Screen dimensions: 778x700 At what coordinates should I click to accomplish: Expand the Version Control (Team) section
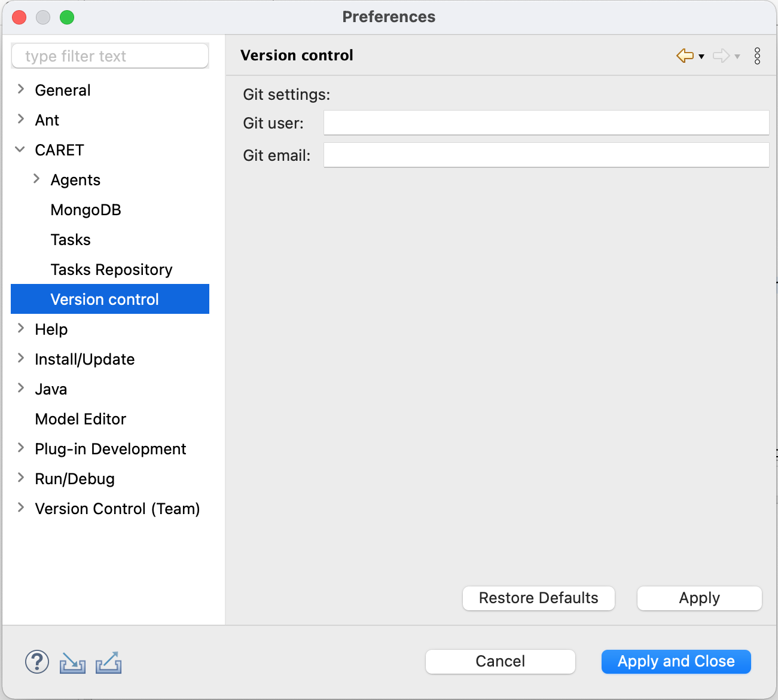[20, 509]
